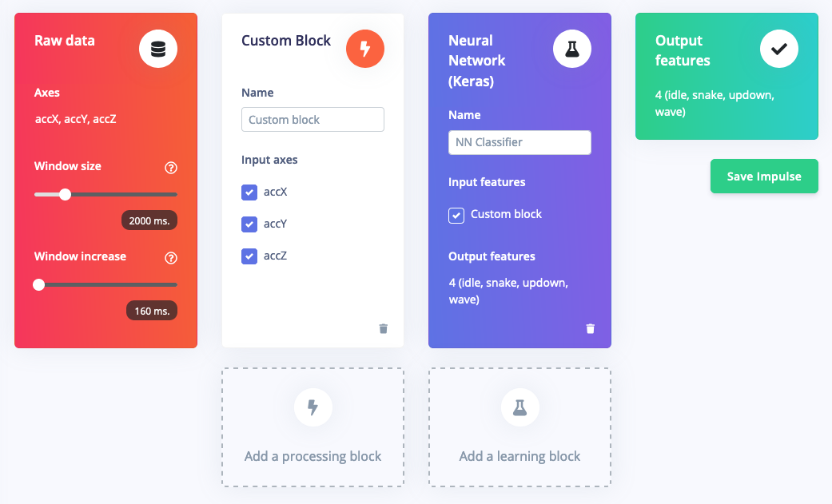The width and height of the screenshot is (832, 504).
Task: Delete the Neural Network block with trash icon
Action: pos(591,329)
